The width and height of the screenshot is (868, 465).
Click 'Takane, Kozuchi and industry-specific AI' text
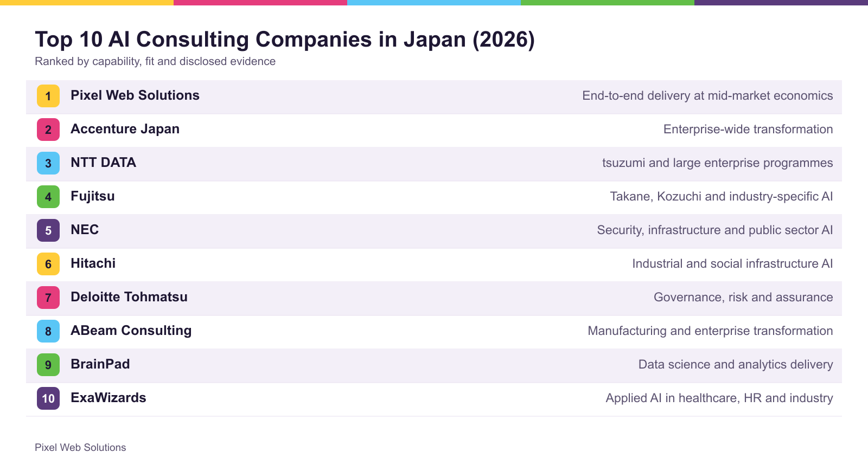tap(722, 197)
